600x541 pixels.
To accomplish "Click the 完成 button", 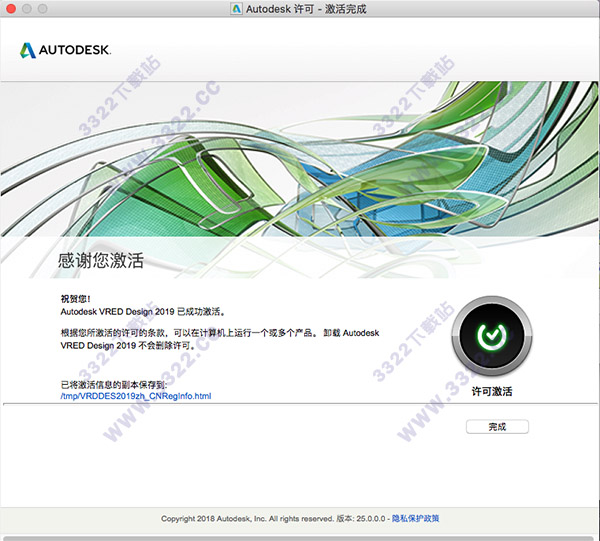I will point(497,426).
